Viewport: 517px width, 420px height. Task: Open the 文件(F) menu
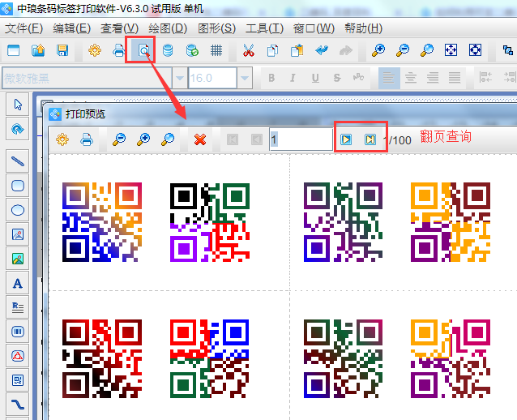pyautogui.click(x=23, y=28)
